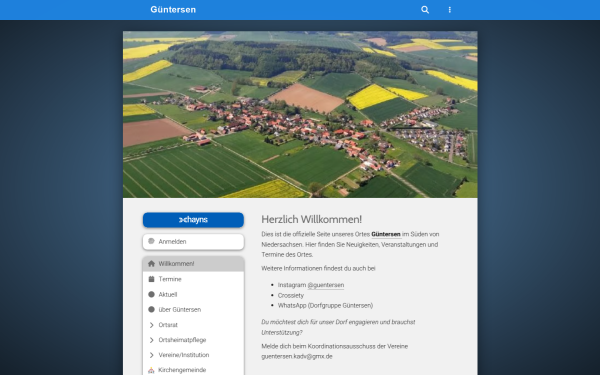600x375 pixels.
Task: Click the fingerprint icon beside Anmelden
Action: [x=151, y=241]
